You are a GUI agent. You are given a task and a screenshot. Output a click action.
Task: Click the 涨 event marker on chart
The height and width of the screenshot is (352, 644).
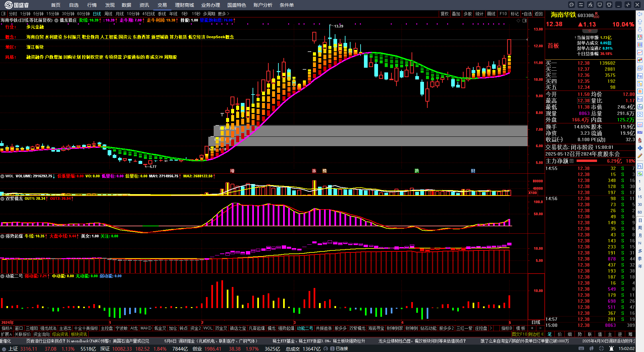tap(314, 171)
